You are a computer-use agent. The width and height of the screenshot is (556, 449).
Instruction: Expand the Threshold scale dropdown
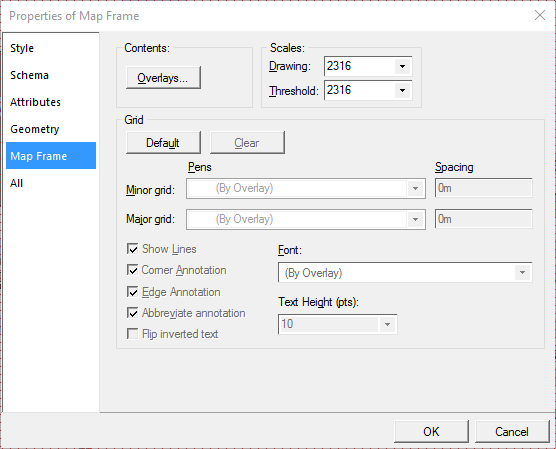[x=402, y=90]
